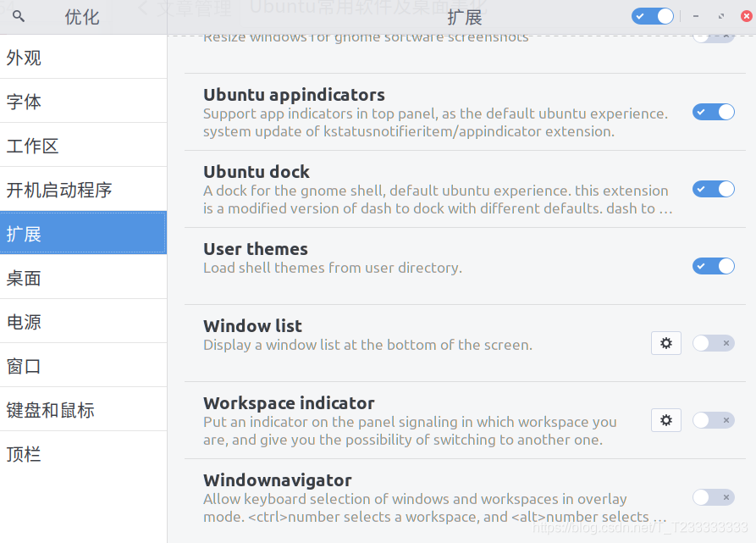Open 电源 settings in sidebar
The height and width of the screenshot is (543, 756).
click(84, 321)
